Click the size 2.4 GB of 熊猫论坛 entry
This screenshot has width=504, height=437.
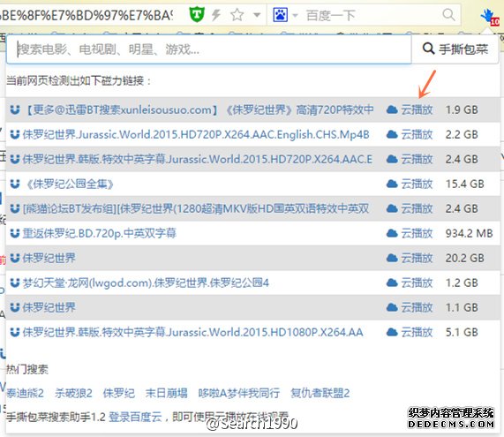pos(462,208)
